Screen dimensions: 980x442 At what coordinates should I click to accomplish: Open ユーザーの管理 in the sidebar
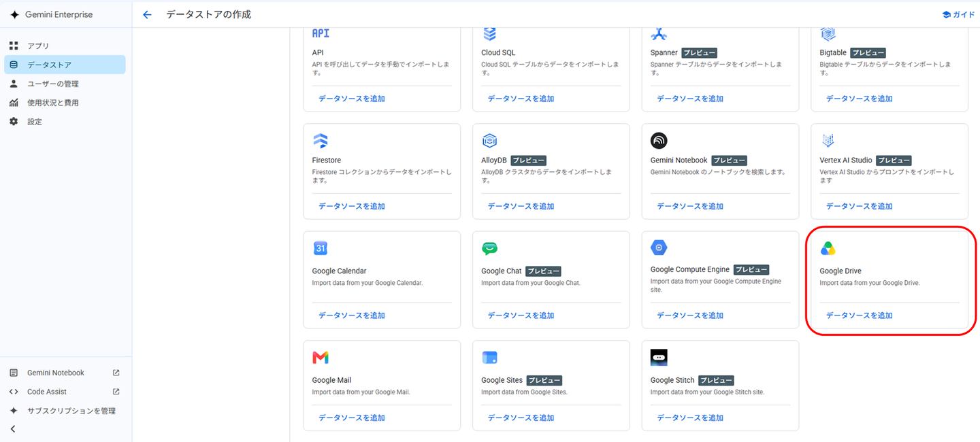click(65, 84)
